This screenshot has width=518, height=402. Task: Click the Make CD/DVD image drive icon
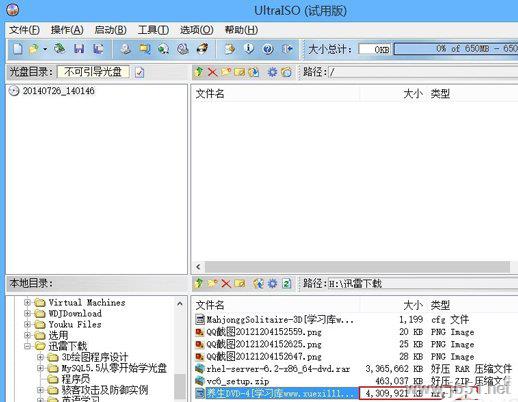pyautogui.click(x=126, y=49)
